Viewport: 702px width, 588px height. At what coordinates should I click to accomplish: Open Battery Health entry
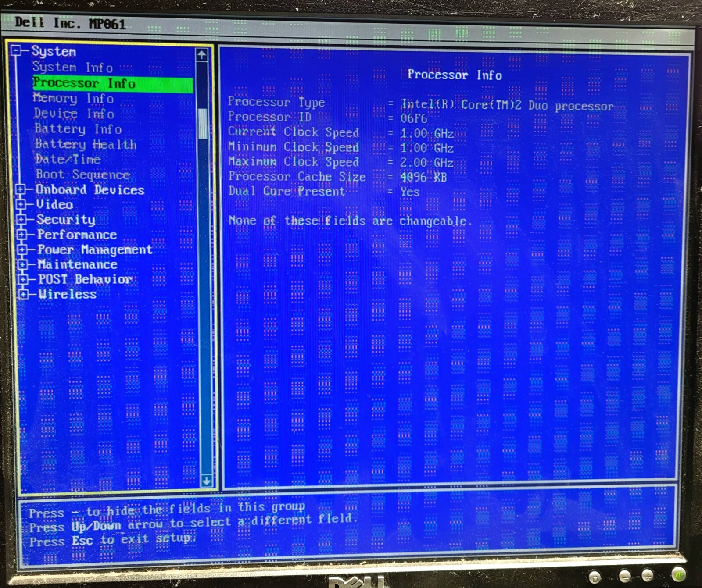[86, 144]
